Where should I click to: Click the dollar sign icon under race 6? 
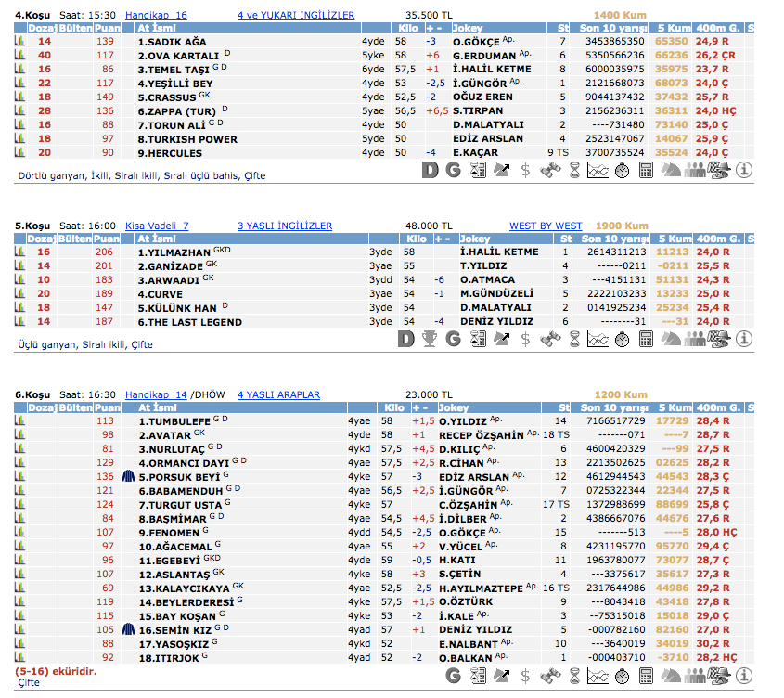(526, 677)
